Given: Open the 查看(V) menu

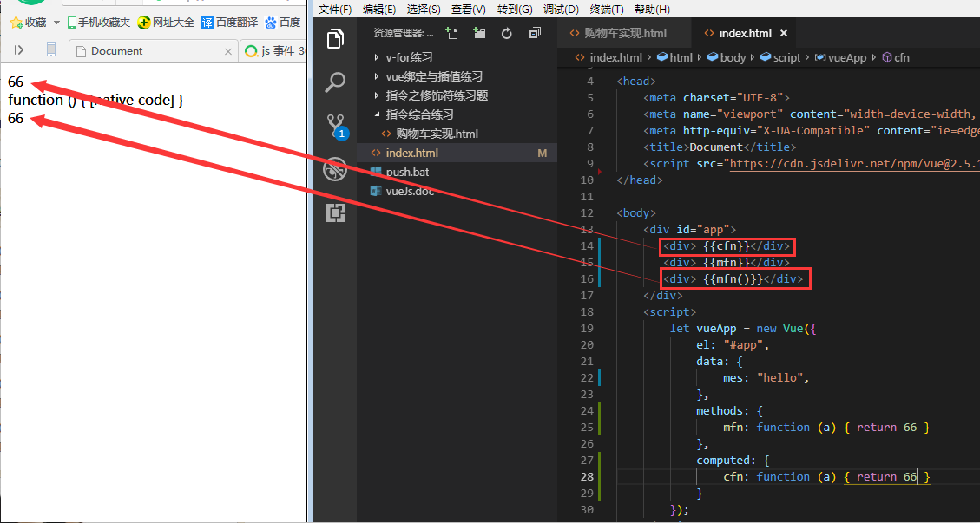Looking at the screenshot, I should pos(469,9).
